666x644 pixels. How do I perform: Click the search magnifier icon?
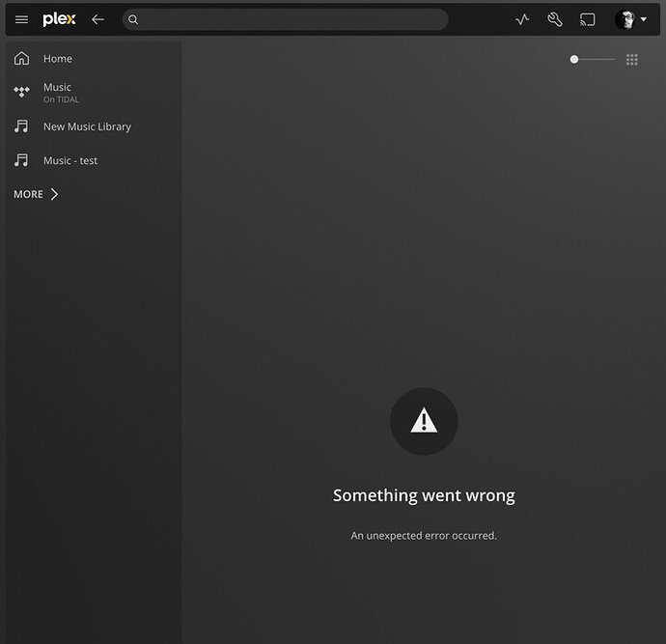(x=133, y=19)
